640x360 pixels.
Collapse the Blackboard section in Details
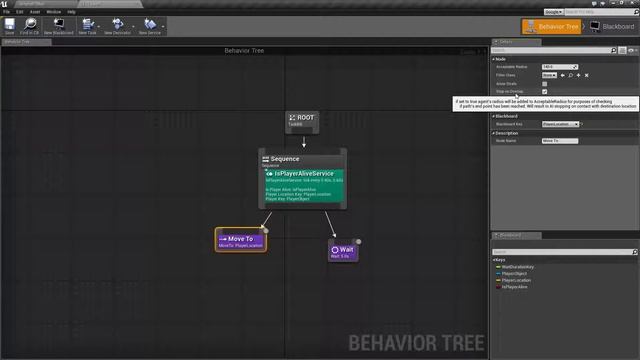493,116
